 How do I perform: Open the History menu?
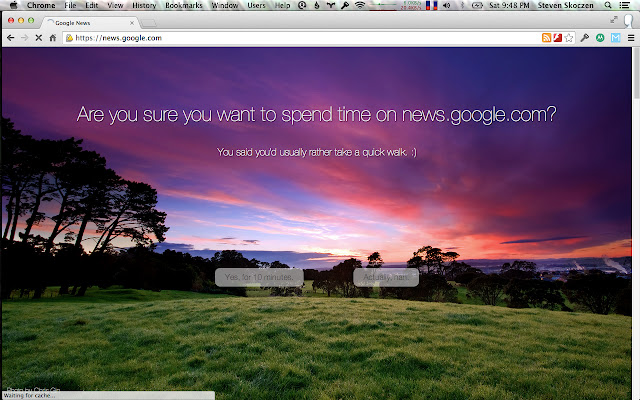(x=144, y=5)
